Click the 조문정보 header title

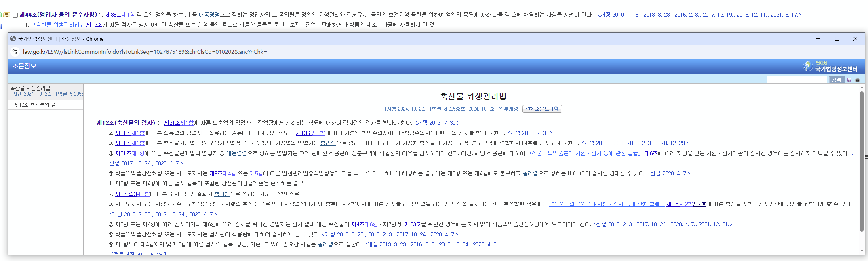tap(24, 66)
